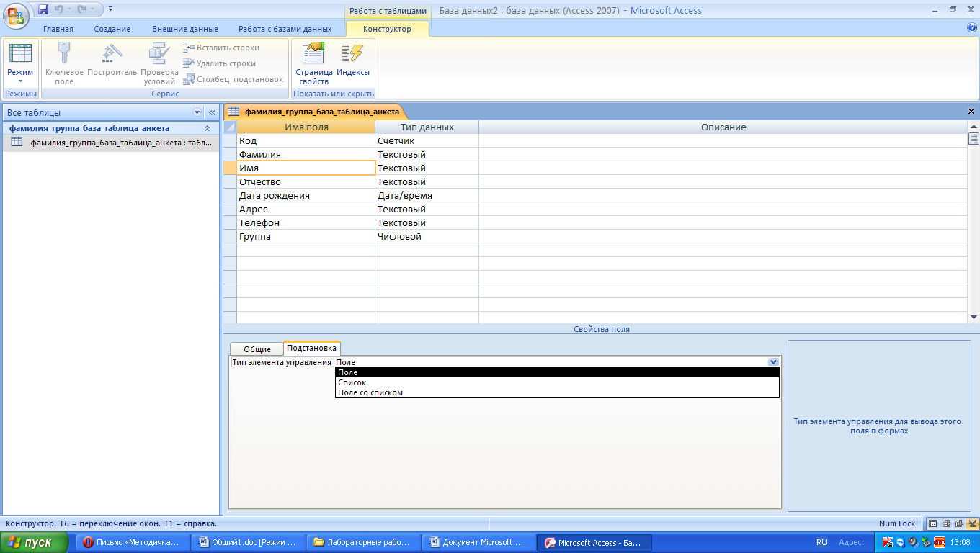980x553 pixels.
Task: Open the Office button menu
Action: pyautogui.click(x=16, y=15)
